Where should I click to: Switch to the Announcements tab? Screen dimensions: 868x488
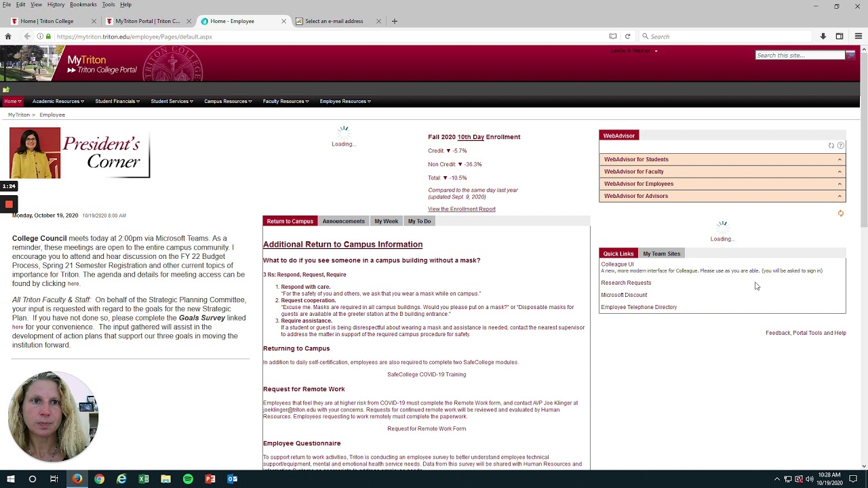click(x=343, y=222)
